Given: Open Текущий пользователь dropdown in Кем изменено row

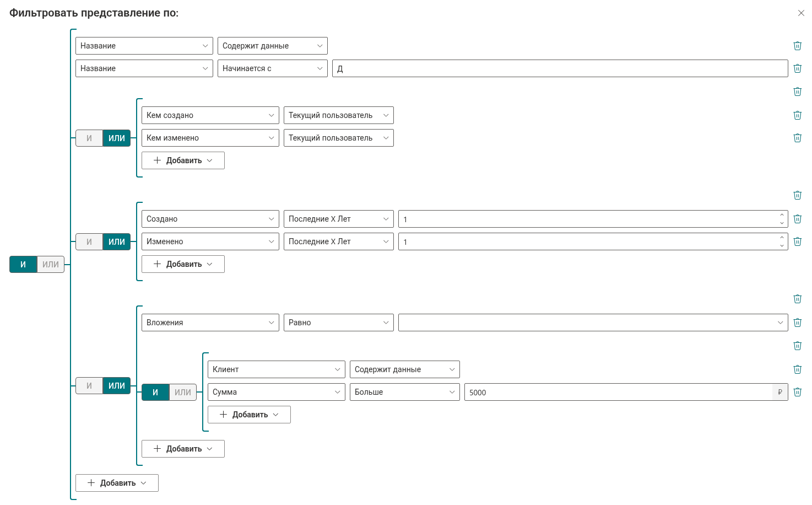Looking at the screenshot, I should (x=339, y=138).
